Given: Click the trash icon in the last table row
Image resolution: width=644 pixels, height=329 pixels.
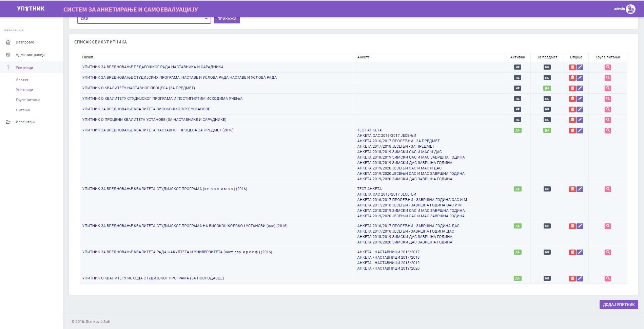Looking at the screenshot, I should [x=572, y=278].
